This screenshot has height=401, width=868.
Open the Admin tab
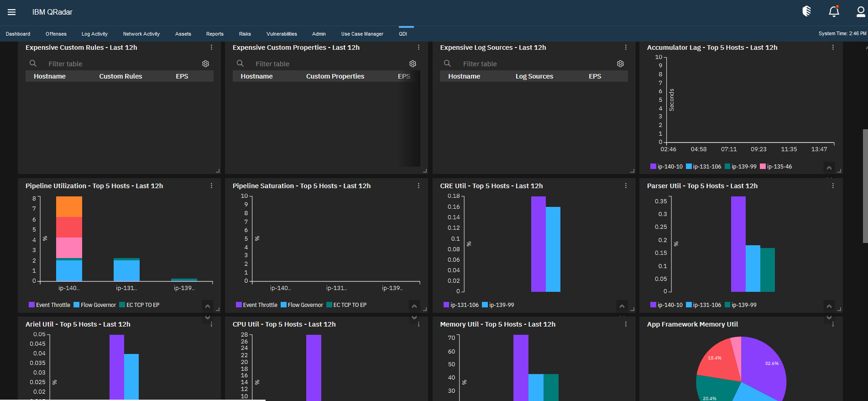(319, 34)
